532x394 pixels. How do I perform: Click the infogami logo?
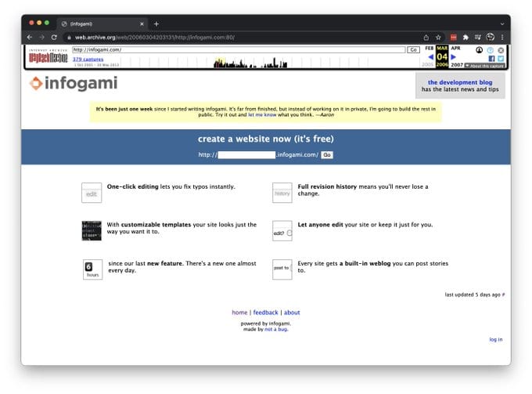point(74,83)
